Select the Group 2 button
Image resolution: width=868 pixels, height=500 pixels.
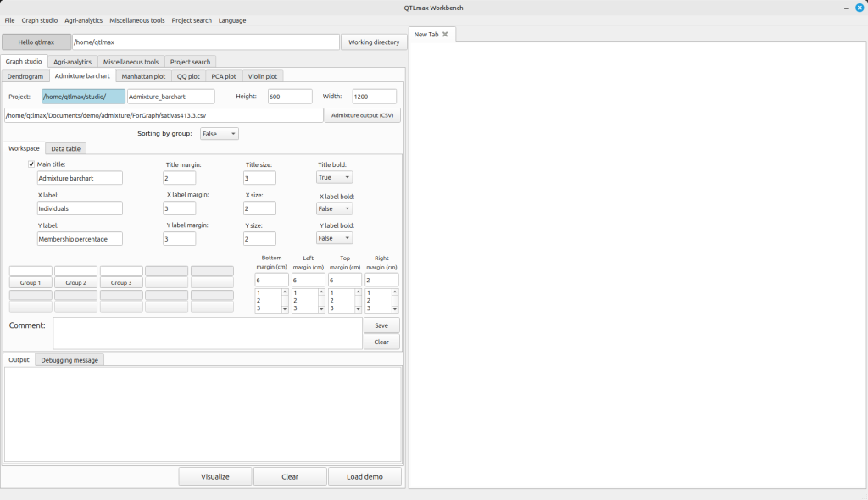(75, 282)
